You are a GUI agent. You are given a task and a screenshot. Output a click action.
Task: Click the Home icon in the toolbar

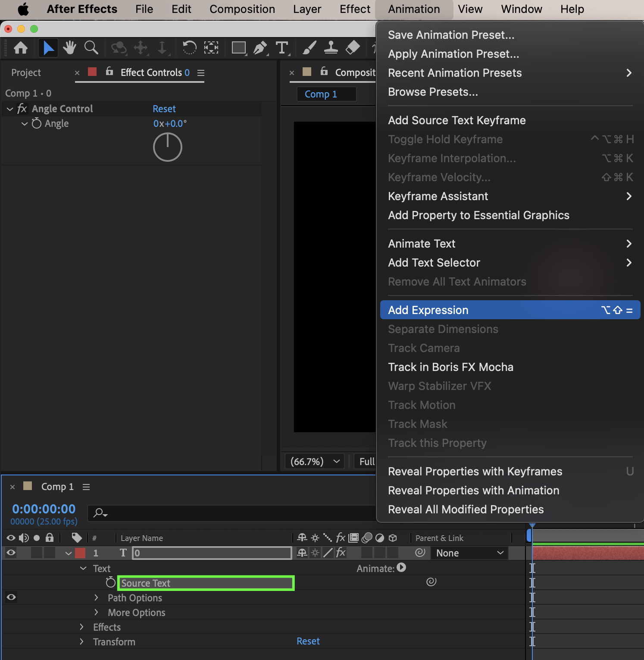[x=21, y=47]
